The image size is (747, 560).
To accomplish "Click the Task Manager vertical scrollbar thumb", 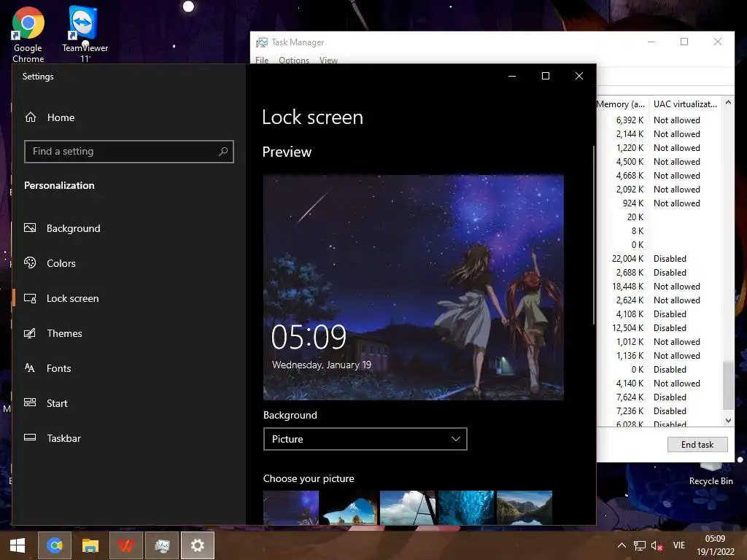I will (728, 385).
